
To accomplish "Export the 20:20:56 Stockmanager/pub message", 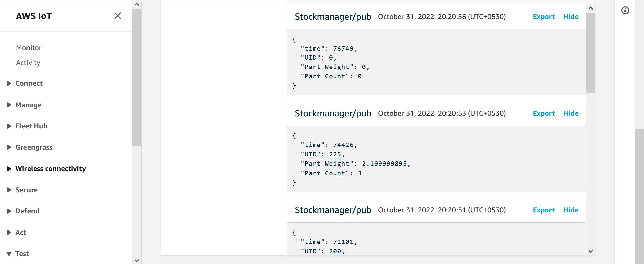I will (x=544, y=17).
